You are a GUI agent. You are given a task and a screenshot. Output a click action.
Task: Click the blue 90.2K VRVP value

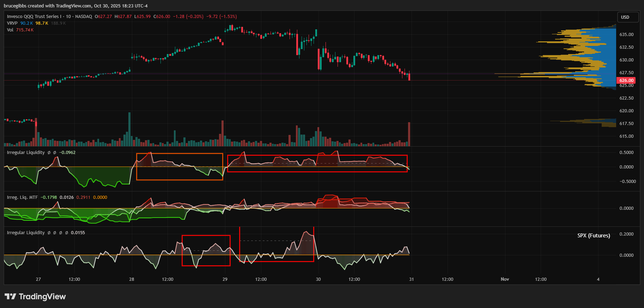(26, 23)
